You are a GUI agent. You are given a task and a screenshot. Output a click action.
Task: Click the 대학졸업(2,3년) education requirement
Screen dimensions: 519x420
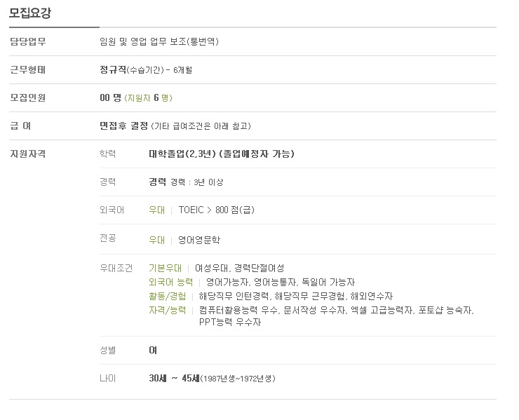[182, 154]
